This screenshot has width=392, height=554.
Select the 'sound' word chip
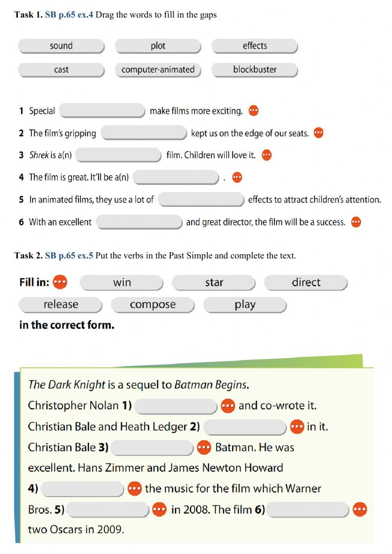pyautogui.click(x=61, y=46)
